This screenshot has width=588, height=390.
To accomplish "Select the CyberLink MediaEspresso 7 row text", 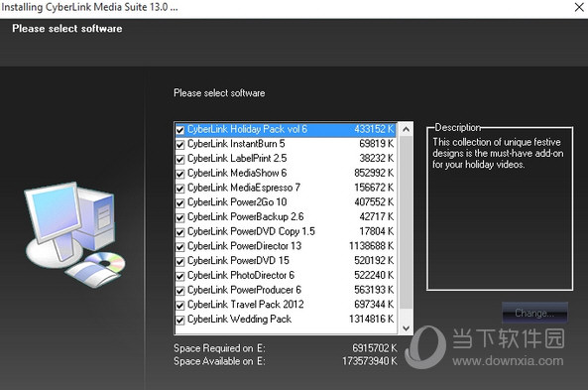I will click(244, 188).
